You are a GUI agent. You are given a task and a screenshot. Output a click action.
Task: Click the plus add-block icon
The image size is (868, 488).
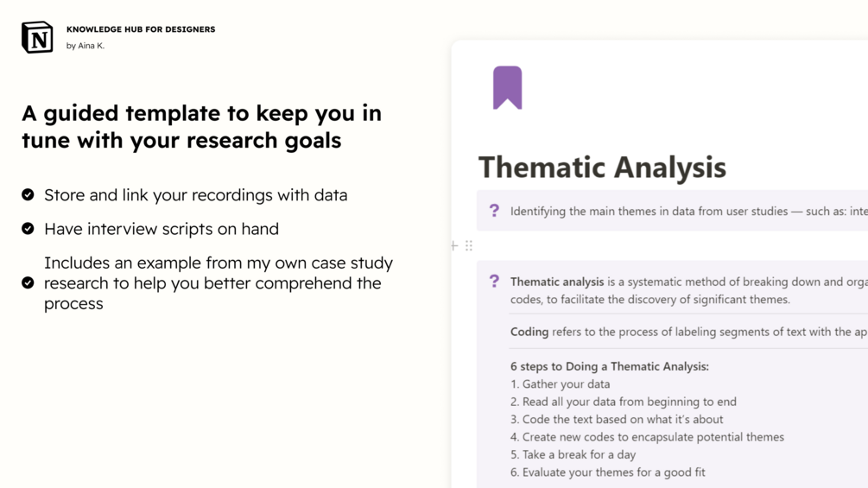point(454,246)
